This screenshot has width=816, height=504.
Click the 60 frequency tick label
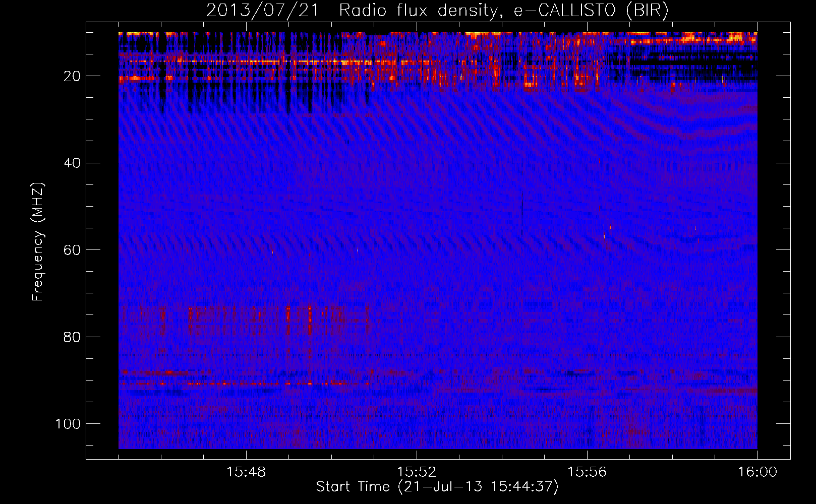point(72,250)
